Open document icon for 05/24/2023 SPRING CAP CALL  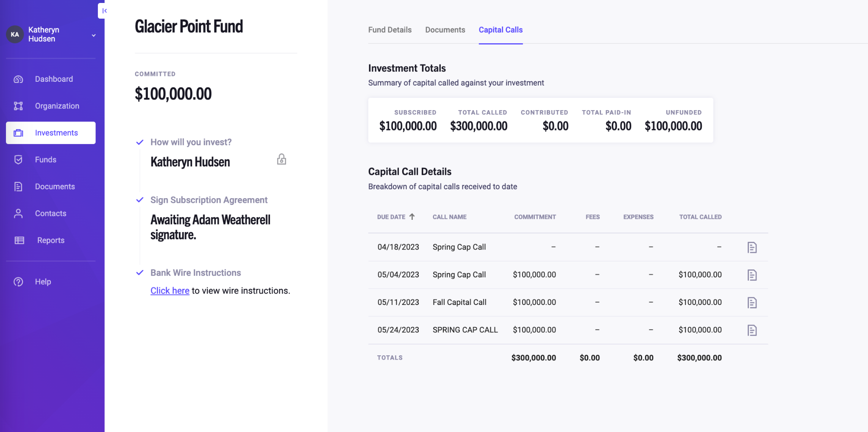point(752,330)
